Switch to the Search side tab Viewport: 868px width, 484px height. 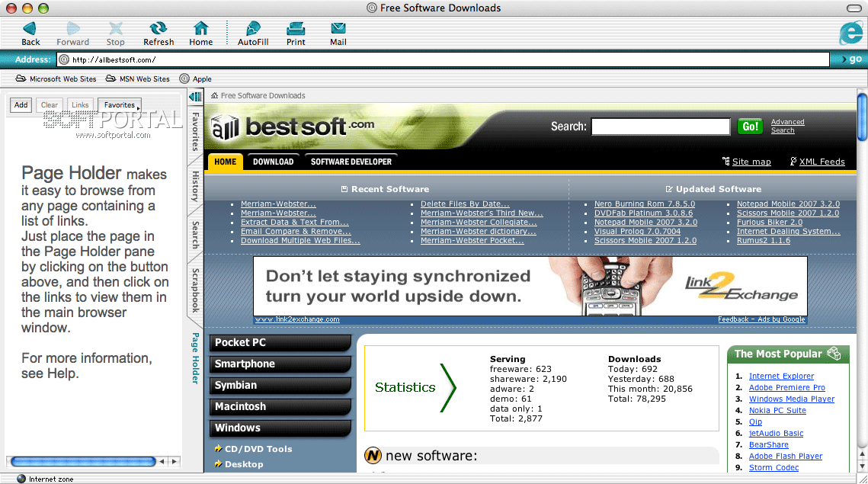195,235
